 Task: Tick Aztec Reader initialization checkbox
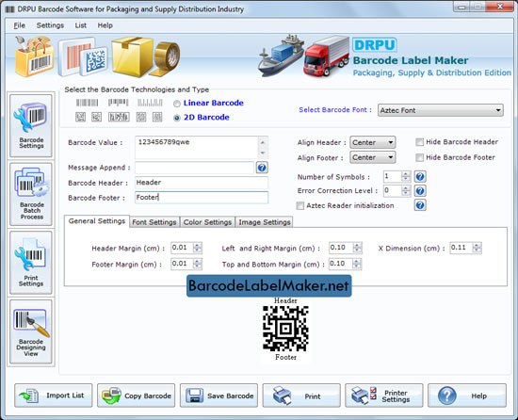[x=299, y=205]
